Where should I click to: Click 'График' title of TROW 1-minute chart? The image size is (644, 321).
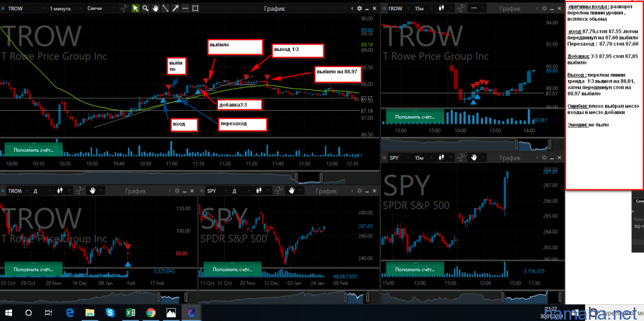pyautogui.click(x=275, y=8)
